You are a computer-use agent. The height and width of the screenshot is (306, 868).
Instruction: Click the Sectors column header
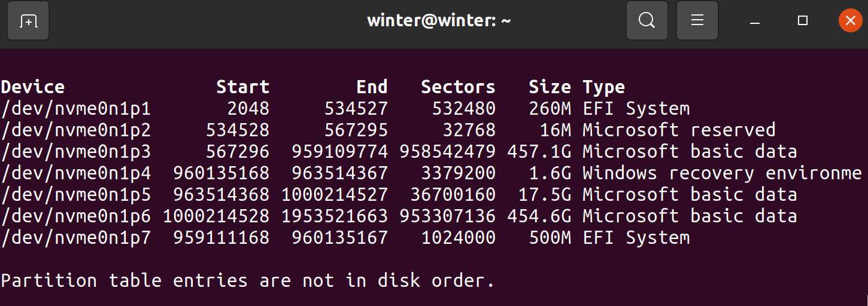[x=458, y=87]
